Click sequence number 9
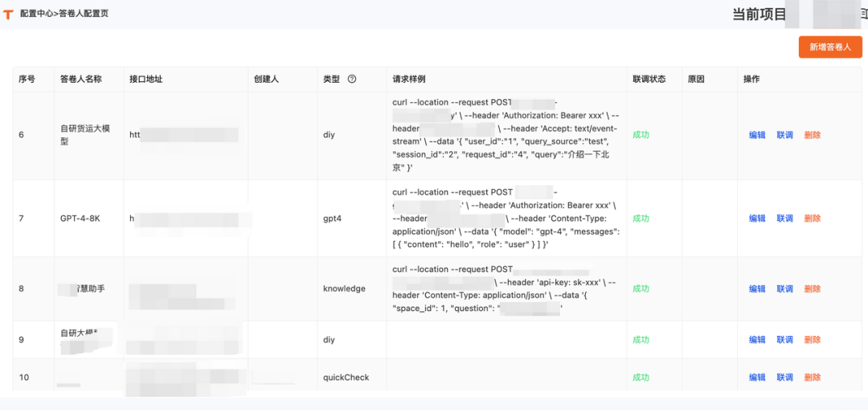868x410 pixels. pyautogui.click(x=21, y=339)
